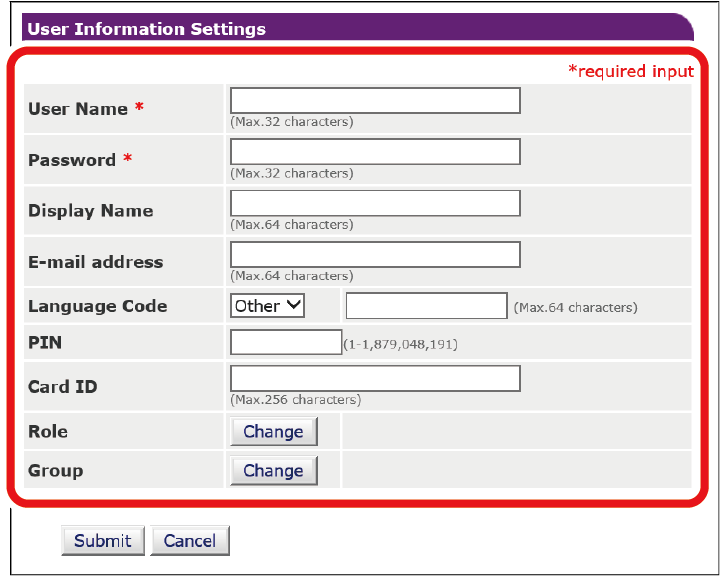Click the User Name input field

tap(375, 101)
